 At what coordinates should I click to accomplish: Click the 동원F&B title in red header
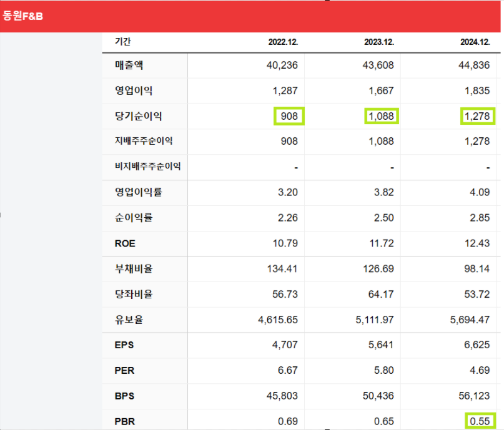(23, 16)
